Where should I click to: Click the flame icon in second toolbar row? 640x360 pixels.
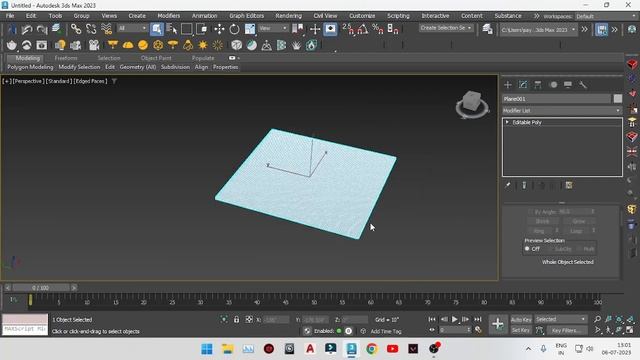pyautogui.click(x=311, y=45)
